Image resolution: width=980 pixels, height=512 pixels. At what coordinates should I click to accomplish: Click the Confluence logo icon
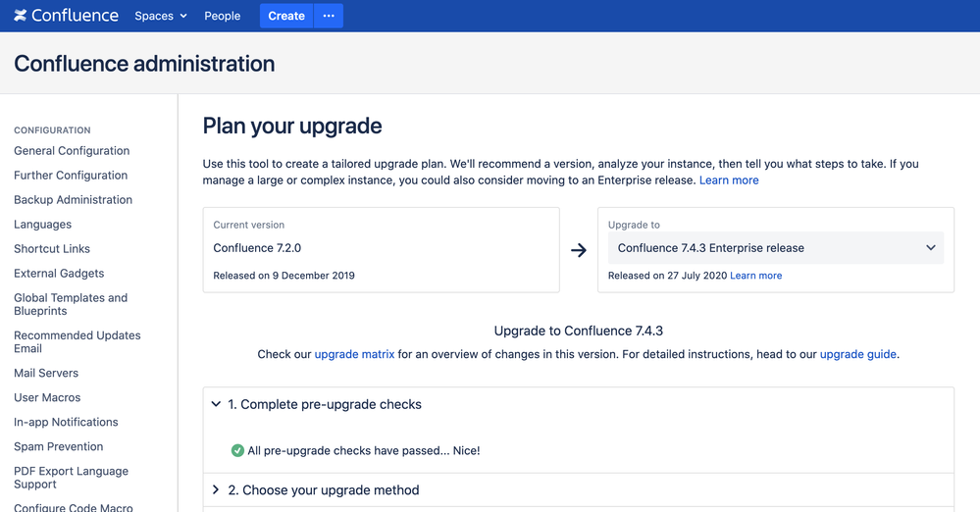coord(21,16)
